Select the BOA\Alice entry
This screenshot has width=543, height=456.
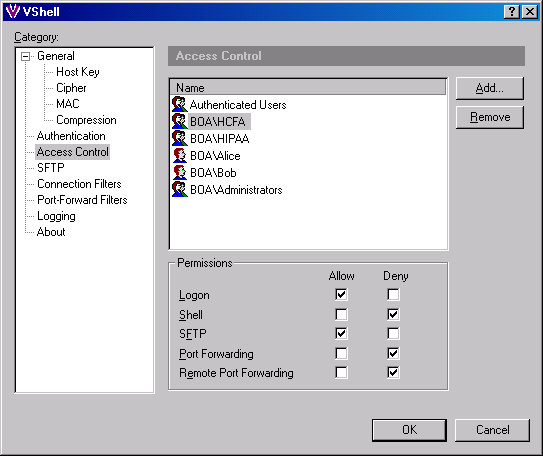[x=215, y=156]
